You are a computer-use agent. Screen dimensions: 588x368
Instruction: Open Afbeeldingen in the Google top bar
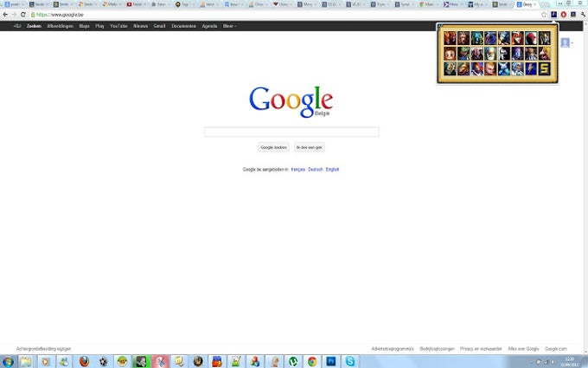[60, 26]
